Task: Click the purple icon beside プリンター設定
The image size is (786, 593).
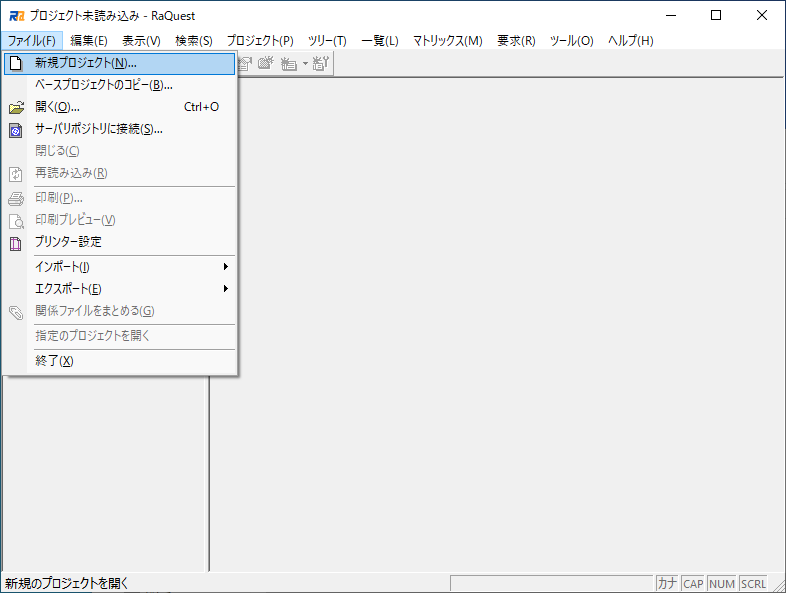Action: 16,244
